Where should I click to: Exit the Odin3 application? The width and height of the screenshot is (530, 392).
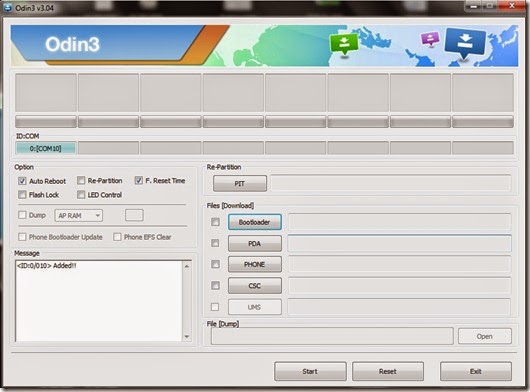[x=476, y=371]
